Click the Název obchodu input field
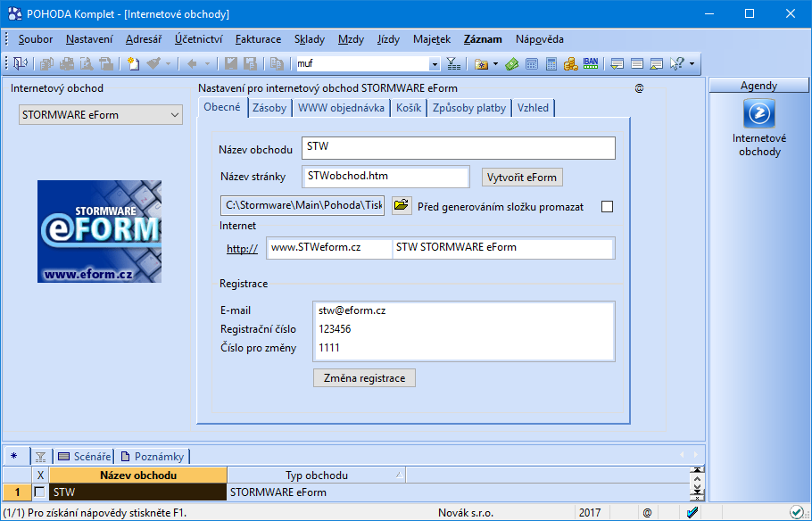Screen dimensions: 812x521 [459, 147]
